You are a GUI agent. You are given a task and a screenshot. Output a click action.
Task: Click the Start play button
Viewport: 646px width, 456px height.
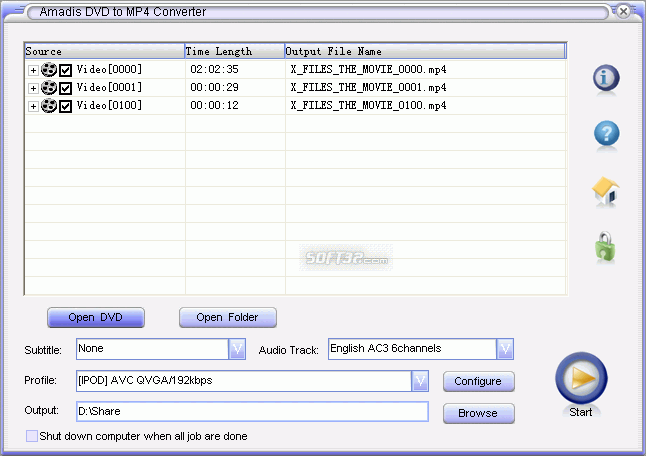click(x=581, y=378)
